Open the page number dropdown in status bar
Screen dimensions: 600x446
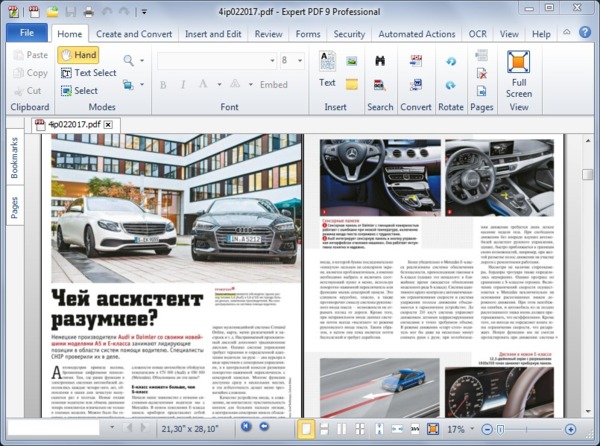click(x=112, y=427)
